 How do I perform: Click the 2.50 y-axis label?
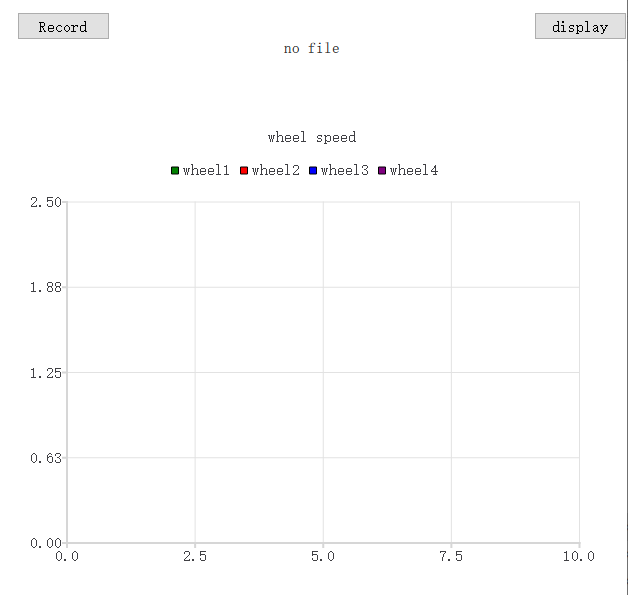tap(46, 202)
